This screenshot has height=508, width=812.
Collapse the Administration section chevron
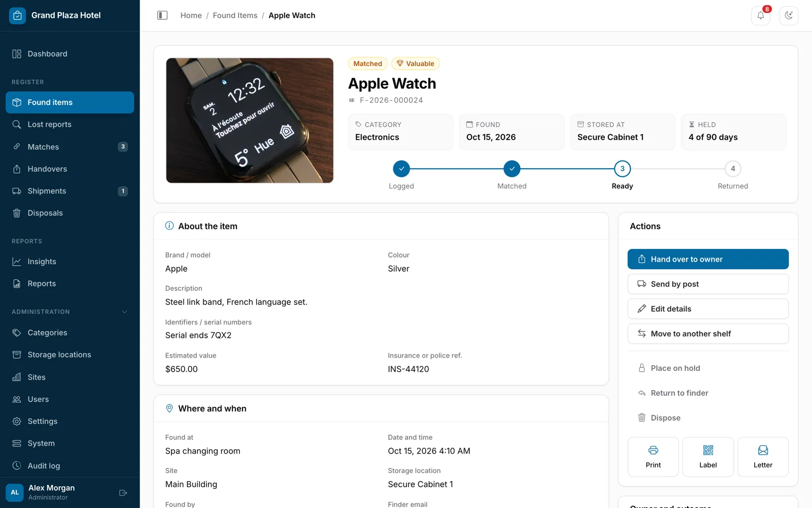(x=124, y=312)
